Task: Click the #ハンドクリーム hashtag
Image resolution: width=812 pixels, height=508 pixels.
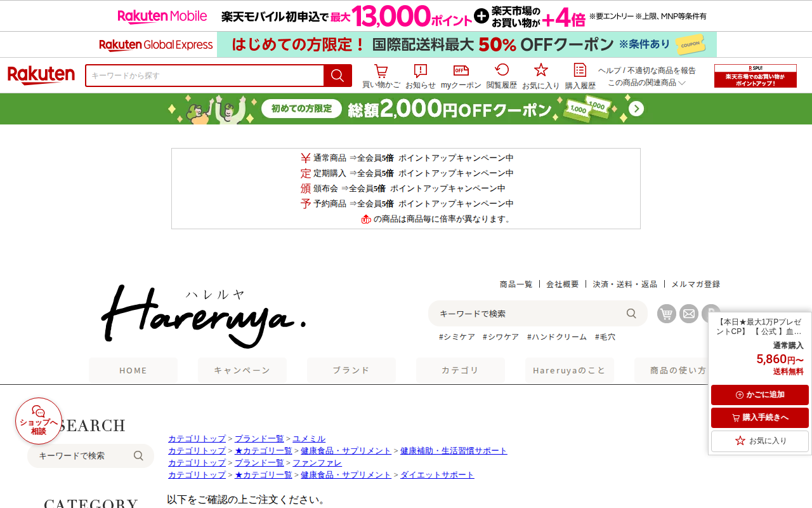Action: click(x=557, y=337)
